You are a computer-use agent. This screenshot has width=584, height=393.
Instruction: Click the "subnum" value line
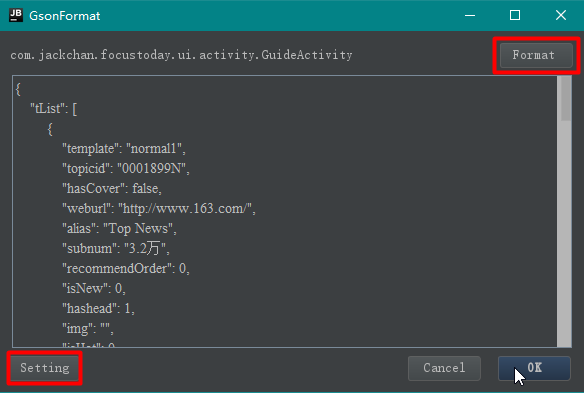pyautogui.click(x=116, y=248)
